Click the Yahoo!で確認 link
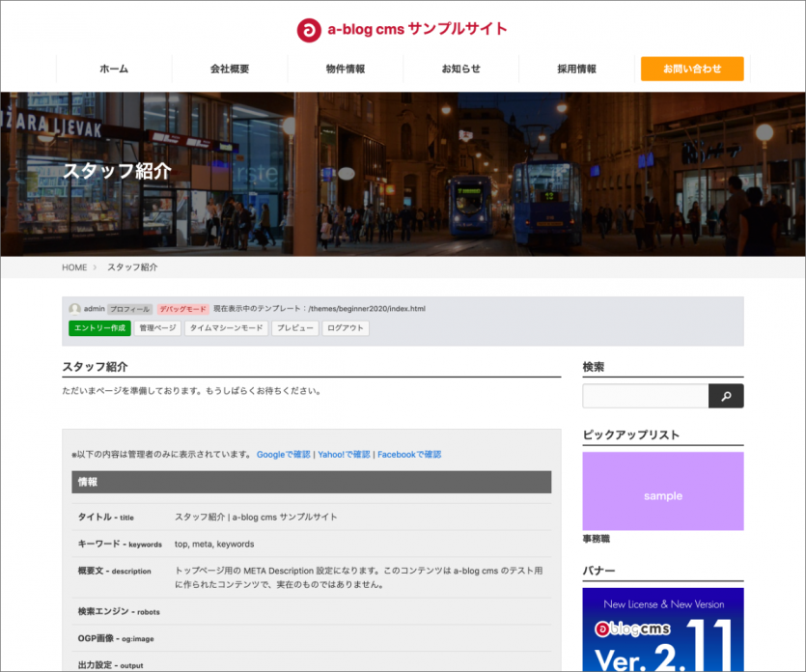Viewport: 806px width, 672px height. tap(344, 455)
